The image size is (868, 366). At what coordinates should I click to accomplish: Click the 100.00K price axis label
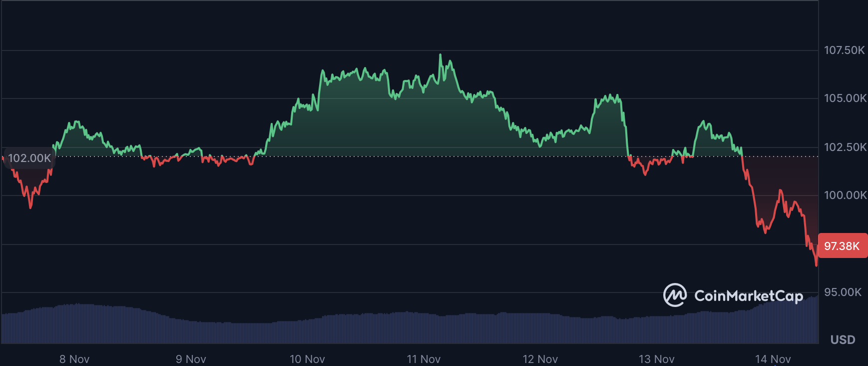point(844,195)
